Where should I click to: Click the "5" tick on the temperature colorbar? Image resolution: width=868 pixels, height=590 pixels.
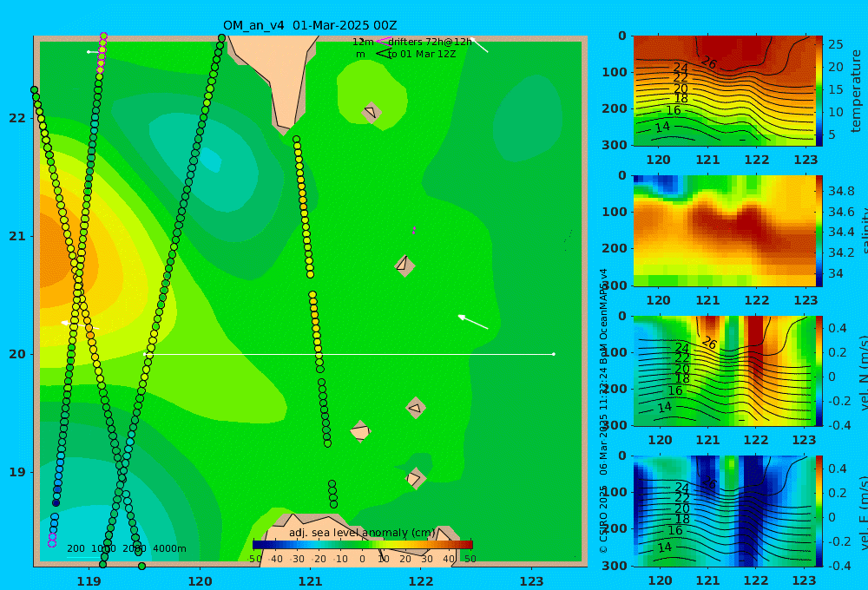[832, 134]
